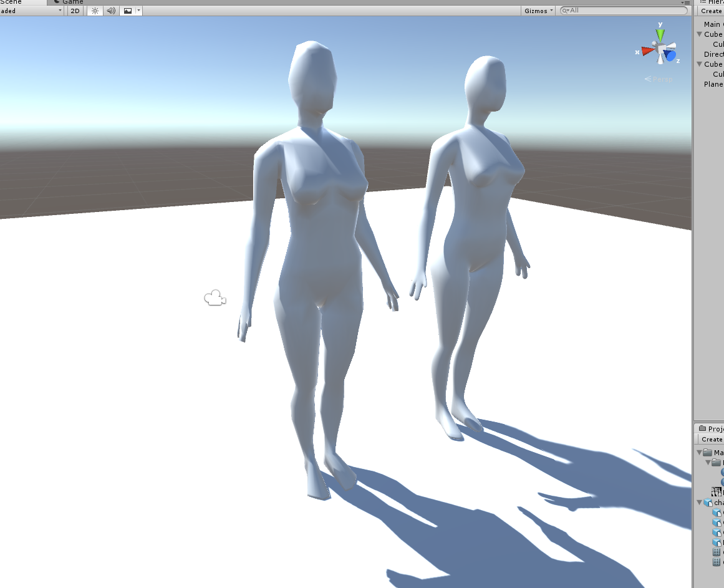Open the shading mode dropdown
The height and width of the screenshot is (588, 724).
pyautogui.click(x=31, y=11)
